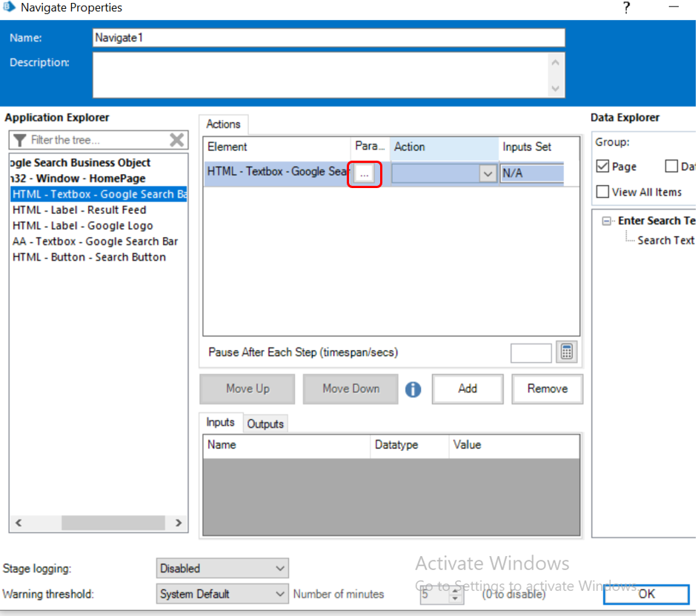Click the Remove button
The image size is (698, 616).
[x=547, y=389]
